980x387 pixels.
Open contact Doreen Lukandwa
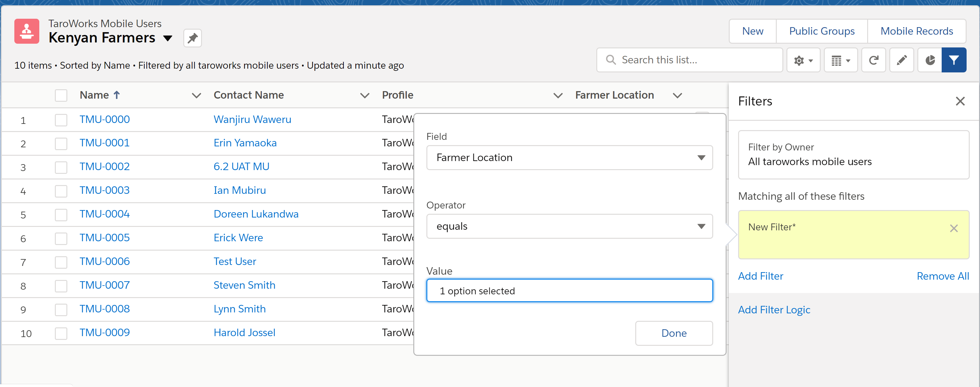coord(256,214)
